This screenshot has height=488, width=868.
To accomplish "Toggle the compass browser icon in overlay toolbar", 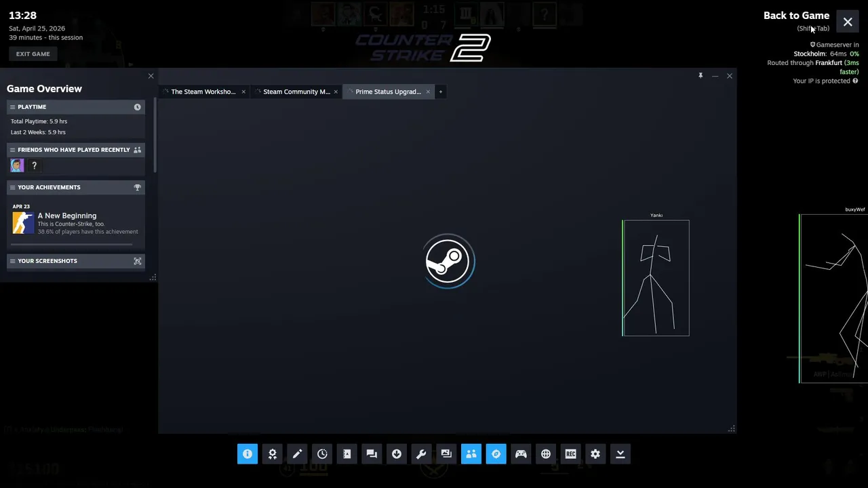I will 496,454.
